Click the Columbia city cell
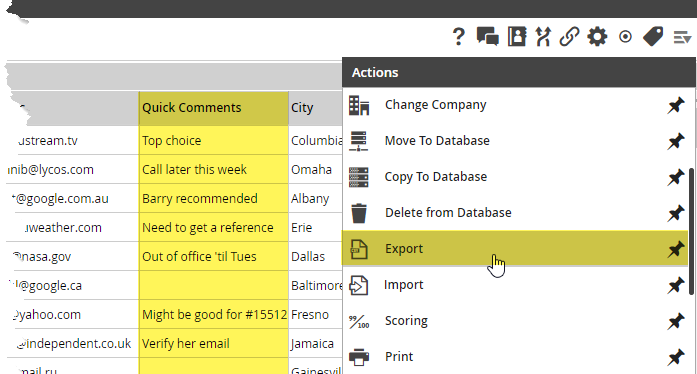697x374 pixels. (x=316, y=141)
